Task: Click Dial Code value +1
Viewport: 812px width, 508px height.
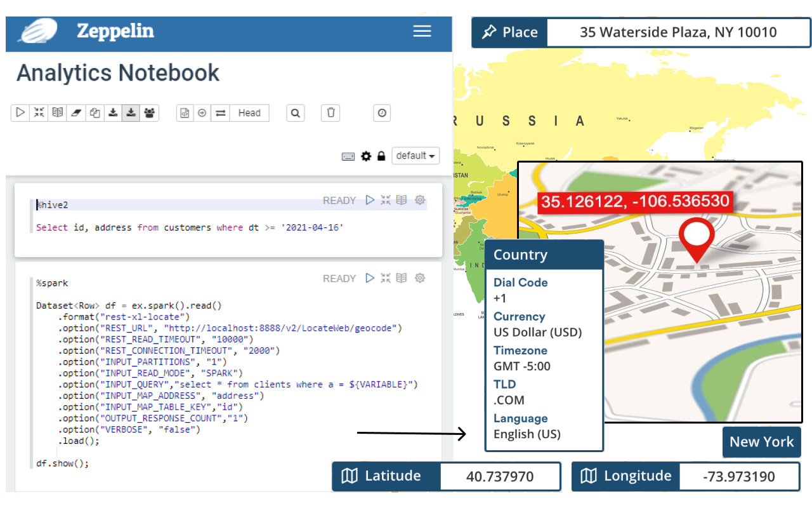Action: (500, 298)
